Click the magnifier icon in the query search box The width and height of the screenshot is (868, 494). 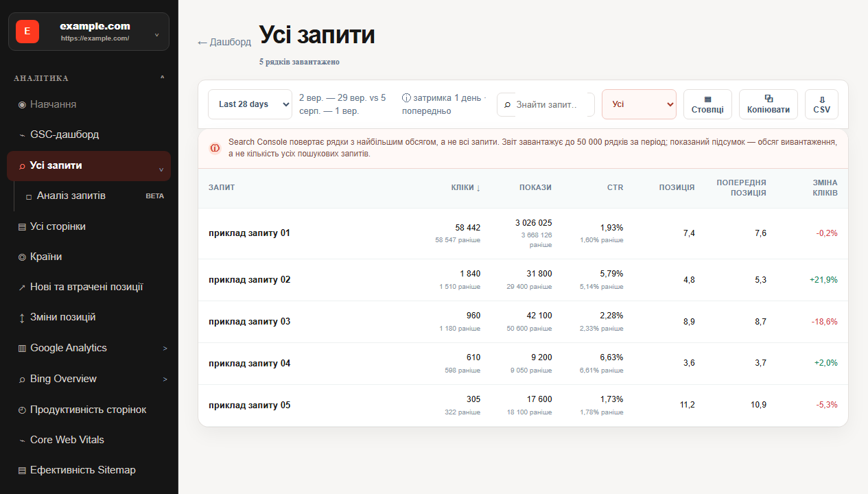507,105
